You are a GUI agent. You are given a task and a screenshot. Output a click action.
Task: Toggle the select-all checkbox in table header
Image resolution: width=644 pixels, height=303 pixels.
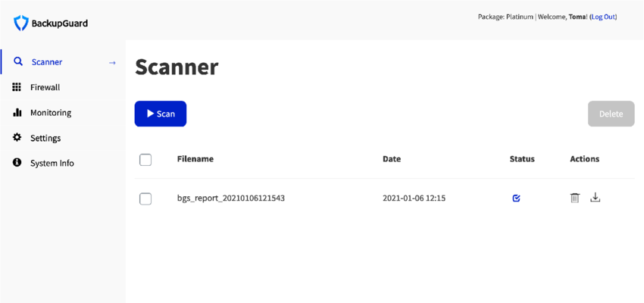[145, 159]
